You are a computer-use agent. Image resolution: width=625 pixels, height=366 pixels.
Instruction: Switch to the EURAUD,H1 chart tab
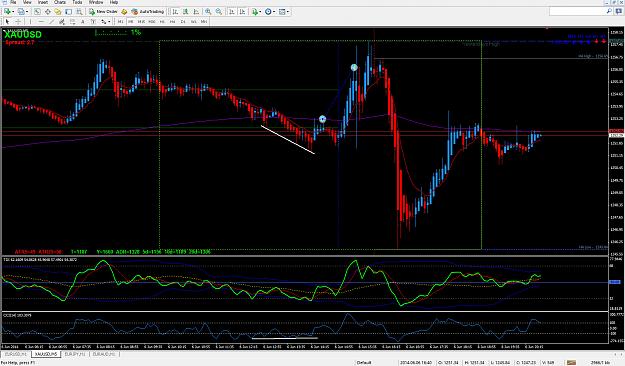[x=104, y=354]
